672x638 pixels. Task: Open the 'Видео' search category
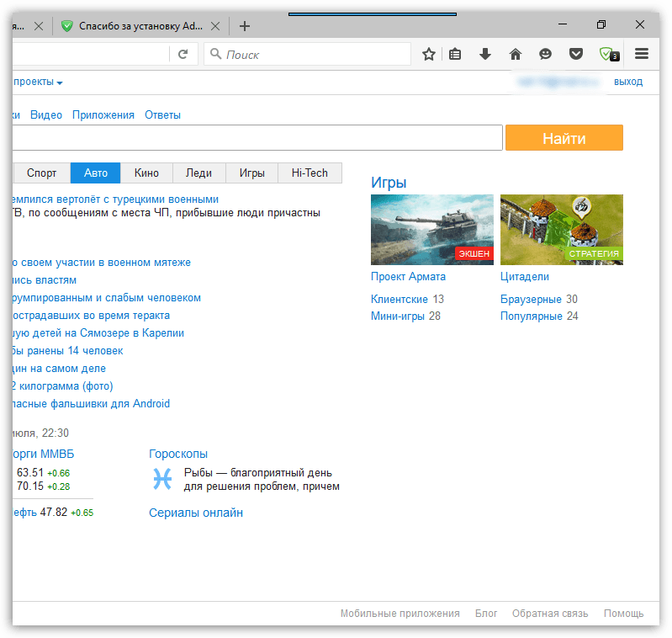tap(46, 115)
